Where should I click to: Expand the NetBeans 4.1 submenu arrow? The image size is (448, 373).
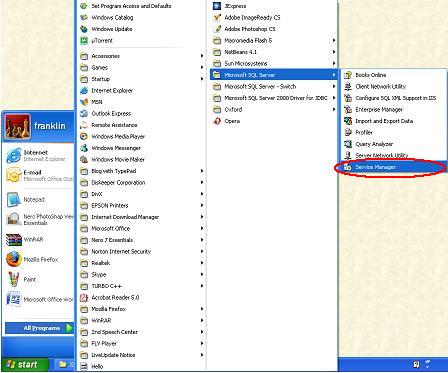coord(334,52)
